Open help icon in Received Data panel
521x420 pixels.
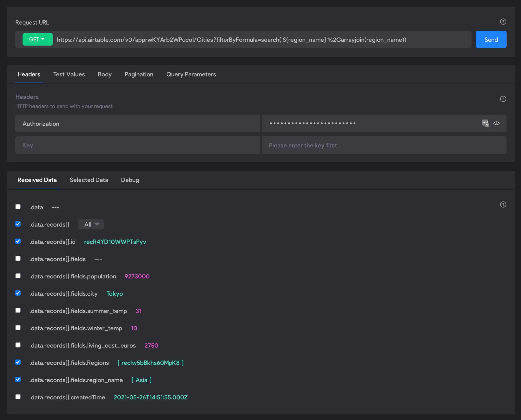pos(503,205)
